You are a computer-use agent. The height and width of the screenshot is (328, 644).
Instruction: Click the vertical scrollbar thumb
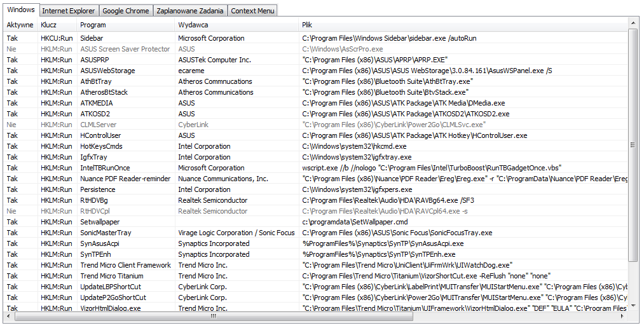point(633,144)
